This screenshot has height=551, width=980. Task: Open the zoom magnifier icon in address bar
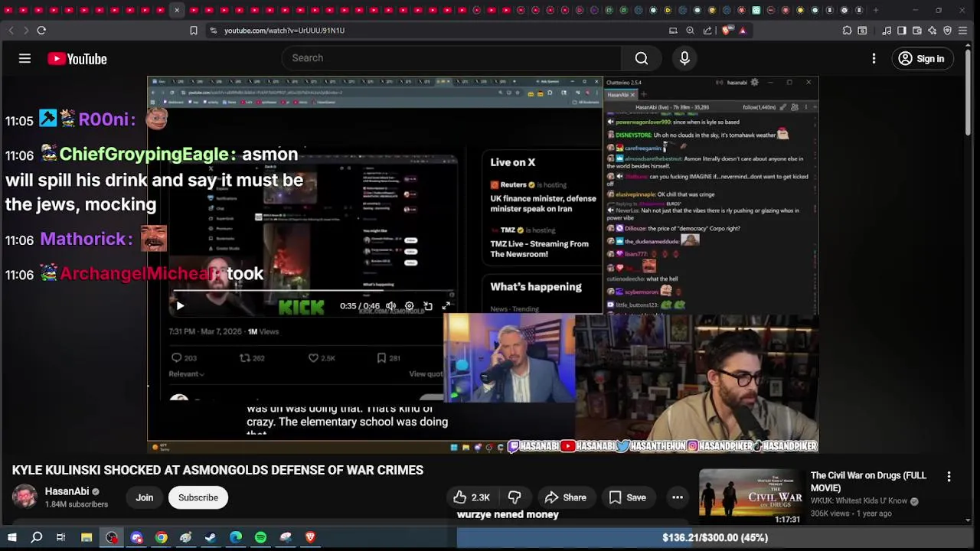click(x=690, y=31)
